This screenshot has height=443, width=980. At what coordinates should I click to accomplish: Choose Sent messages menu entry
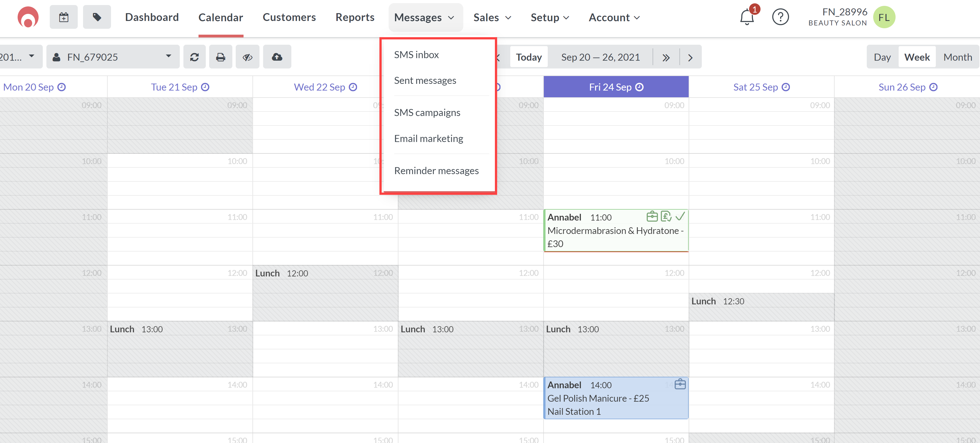(x=425, y=80)
